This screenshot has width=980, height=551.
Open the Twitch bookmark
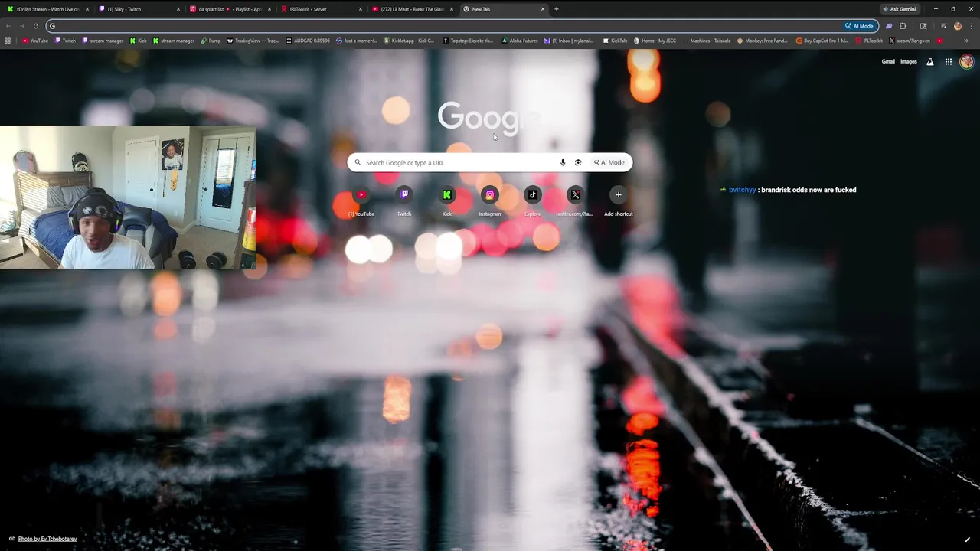(x=65, y=41)
